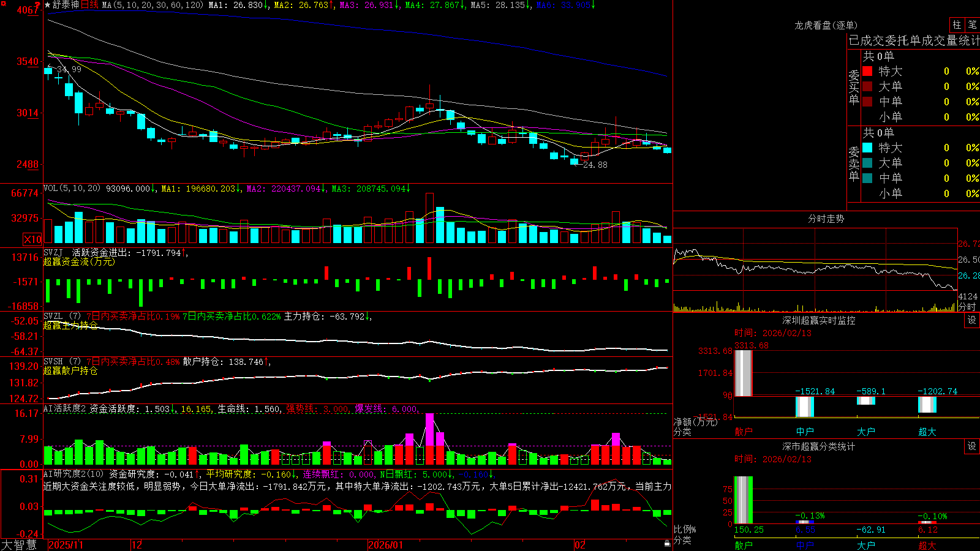Click the AI研究度2(10) indicator label
This screenshot has height=551, width=980.
point(73,474)
